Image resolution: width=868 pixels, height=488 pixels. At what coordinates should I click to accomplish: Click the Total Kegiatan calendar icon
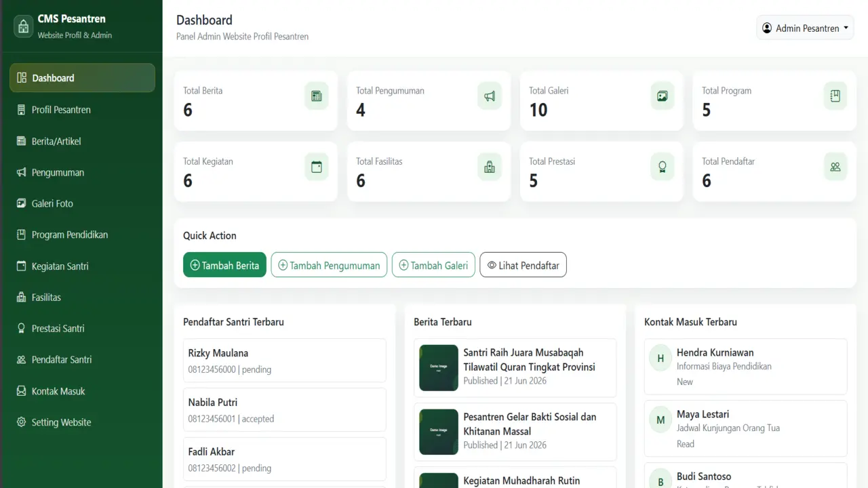coord(317,167)
